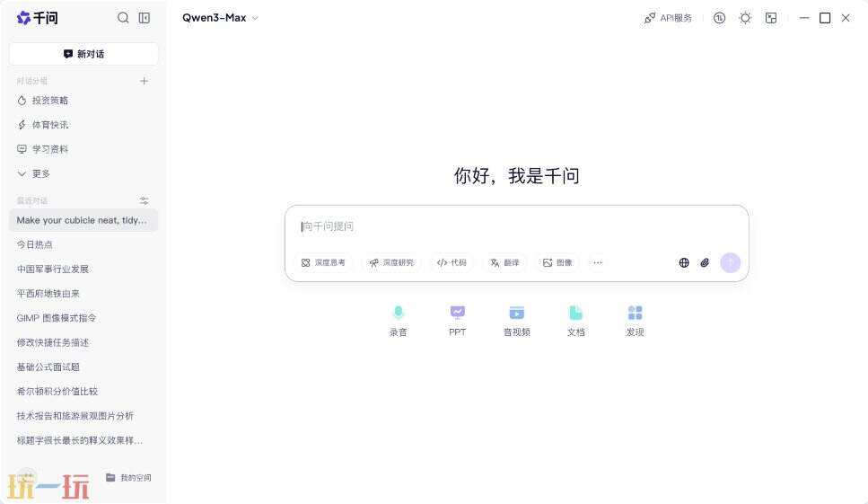
Task: Open recent conversations filter settings icon
Action: [144, 200]
